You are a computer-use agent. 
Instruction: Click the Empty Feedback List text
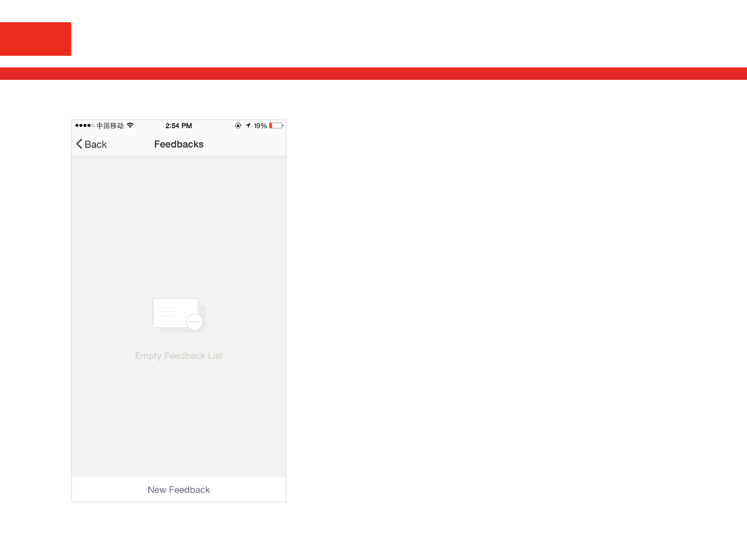tap(179, 356)
